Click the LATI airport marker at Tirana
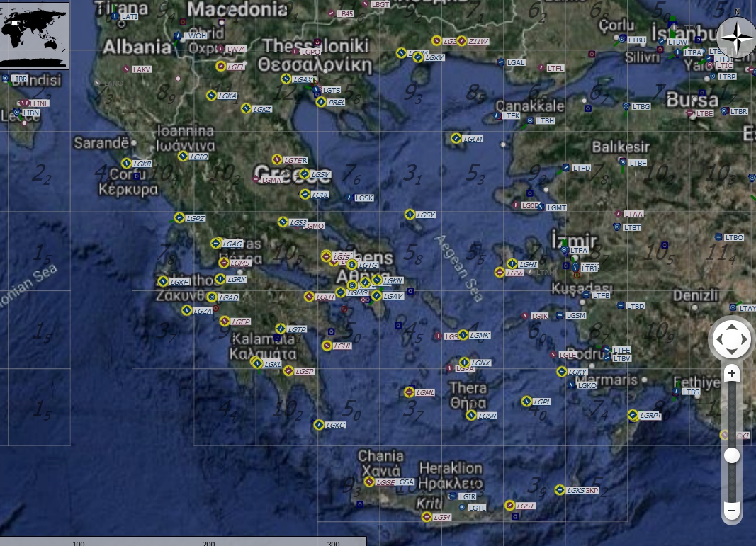Screen dimensions: 756x546 pos(115,16)
